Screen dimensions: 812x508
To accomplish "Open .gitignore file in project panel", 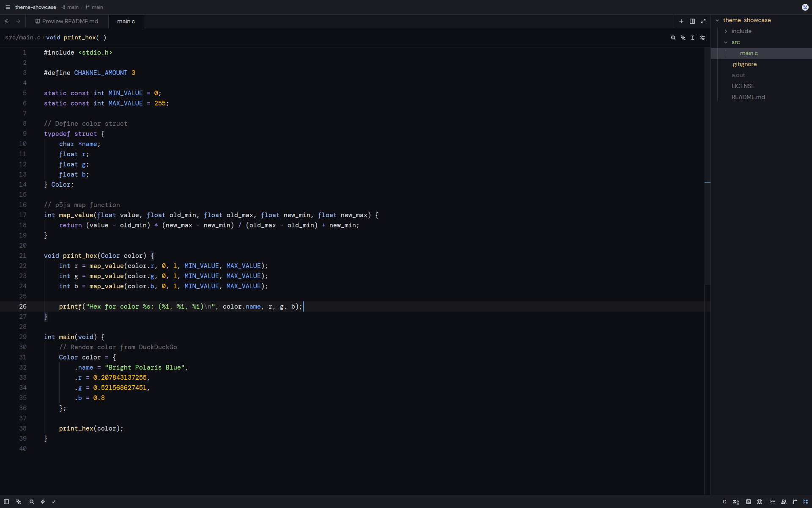I will tap(761, 64).
